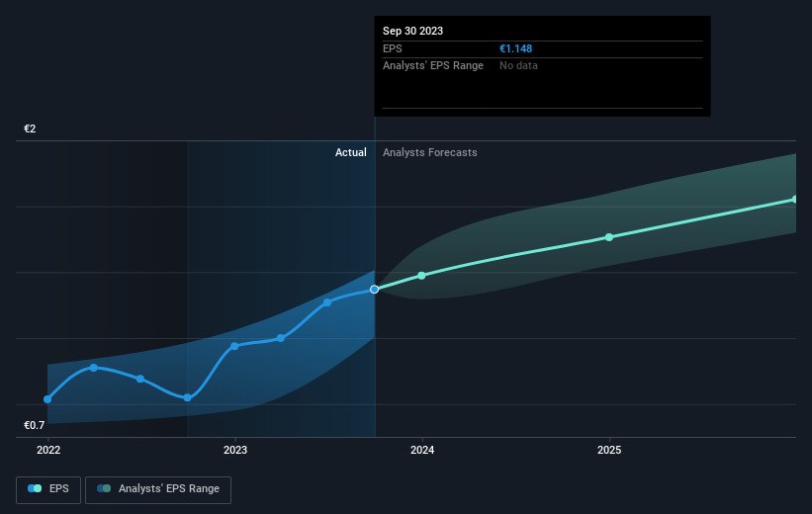
Task: Click the €1.148 EPS value in tooltip
Action: tap(516, 48)
